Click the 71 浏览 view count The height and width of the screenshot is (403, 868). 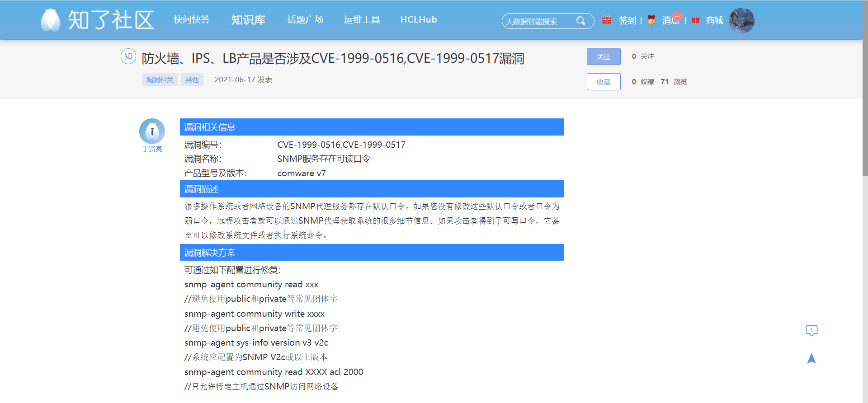point(674,82)
